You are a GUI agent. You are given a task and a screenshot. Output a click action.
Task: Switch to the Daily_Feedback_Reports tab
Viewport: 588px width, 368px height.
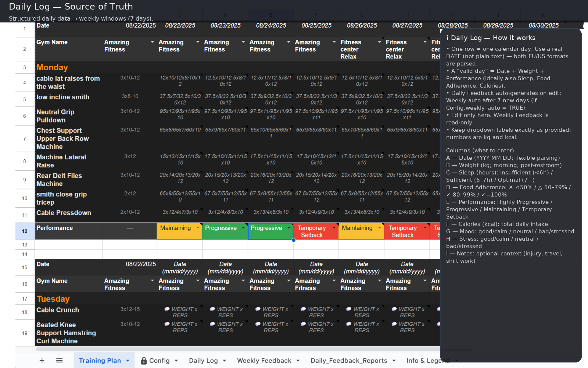[349, 361]
